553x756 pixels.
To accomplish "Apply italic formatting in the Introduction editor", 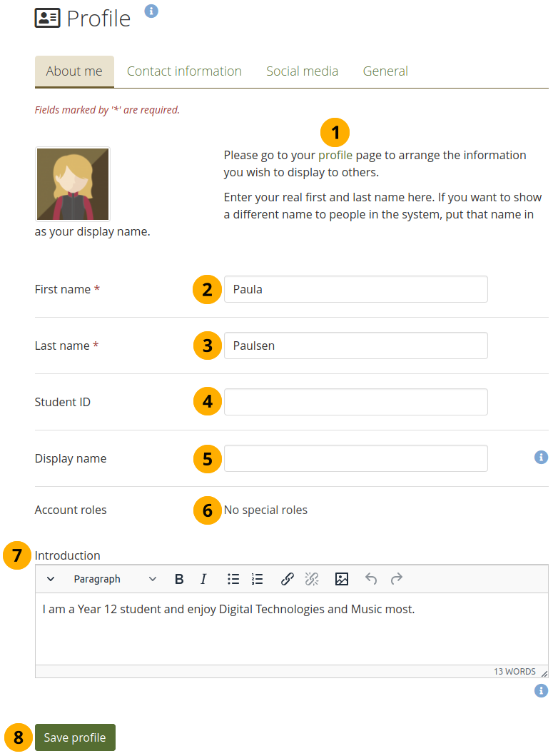I will coord(203,579).
